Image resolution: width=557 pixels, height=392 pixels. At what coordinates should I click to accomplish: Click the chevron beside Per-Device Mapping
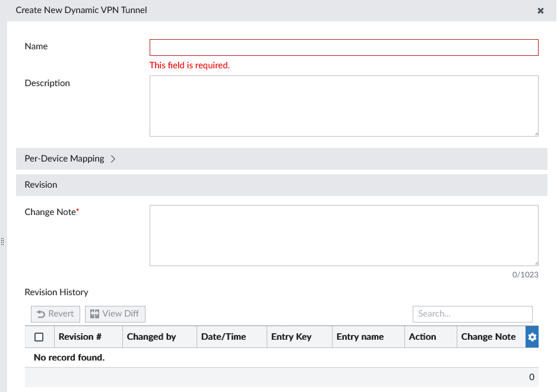click(x=113, y=159)
